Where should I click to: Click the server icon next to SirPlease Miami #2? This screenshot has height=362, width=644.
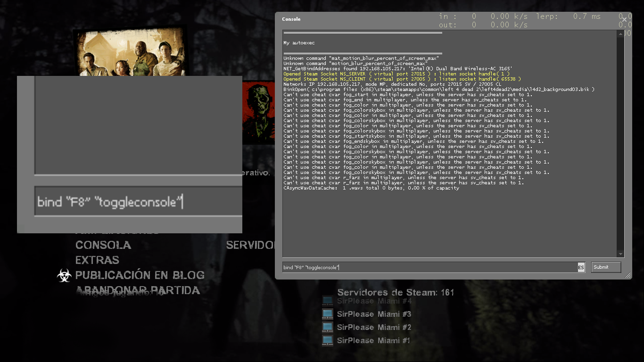click(328, 327)
